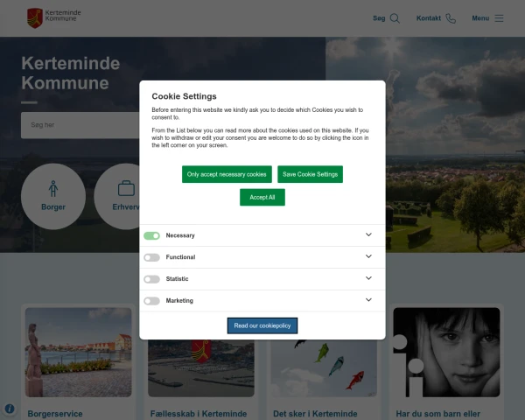This screenshot has width=525, height=420.
Task: Turn on the Marketing cookies switch
Action: click(x=152, y=301)
